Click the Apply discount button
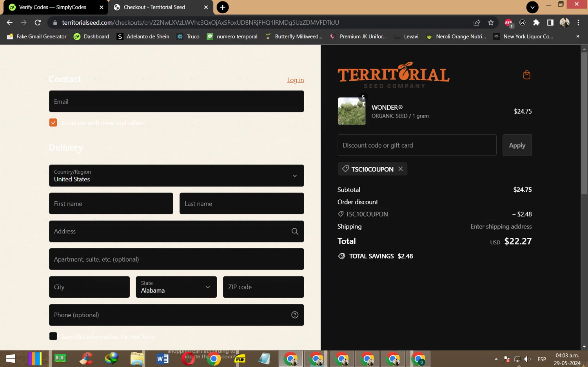 517,145
